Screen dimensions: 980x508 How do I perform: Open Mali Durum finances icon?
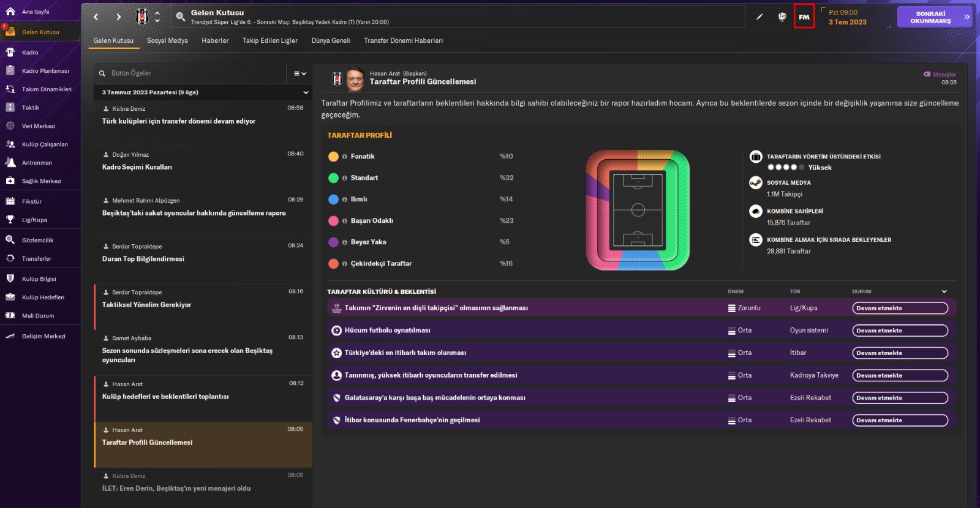coord(10,315)
